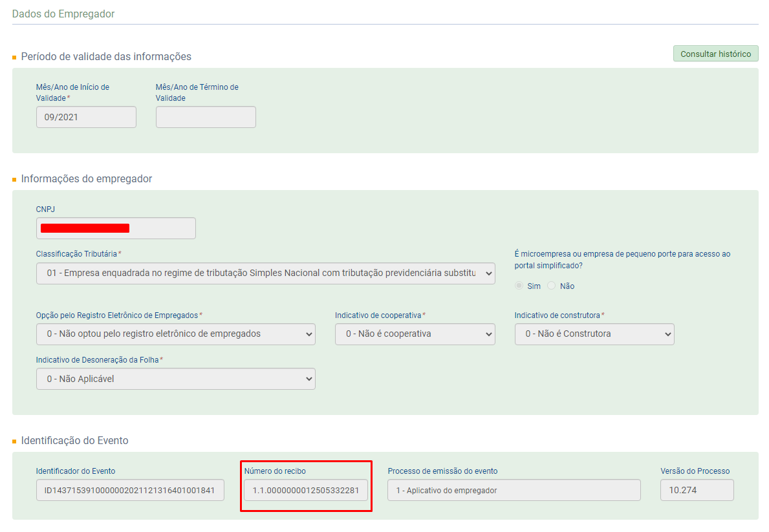Expand the Indicativo de construtora dropdown

(x=594, y=334)
